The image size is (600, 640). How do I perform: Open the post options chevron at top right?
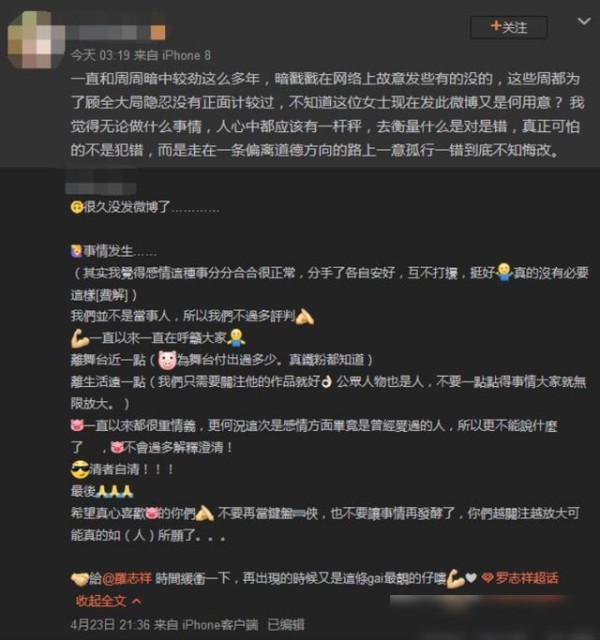584,21
